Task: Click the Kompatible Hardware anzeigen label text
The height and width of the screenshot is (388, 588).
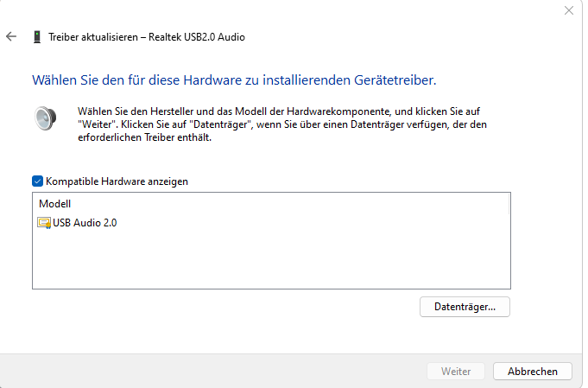Action: click(x=117, y=181)
